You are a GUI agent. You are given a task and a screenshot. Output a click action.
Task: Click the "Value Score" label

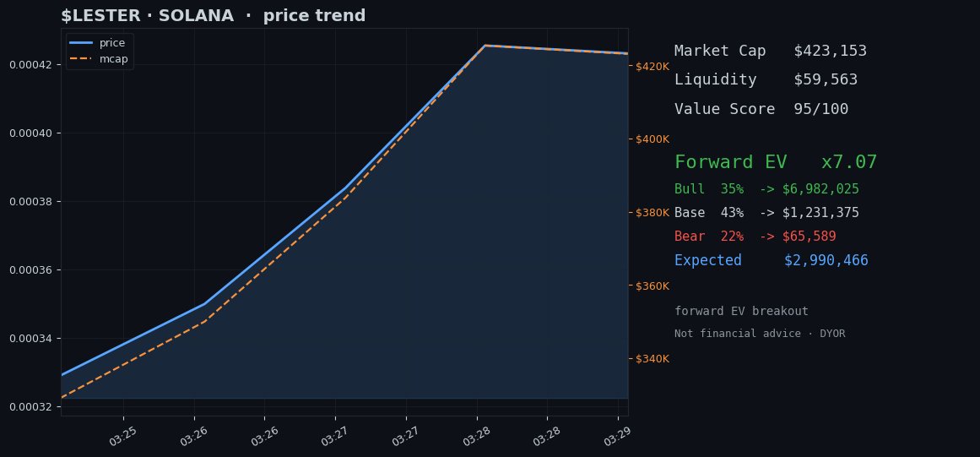[x=724, y=109]
